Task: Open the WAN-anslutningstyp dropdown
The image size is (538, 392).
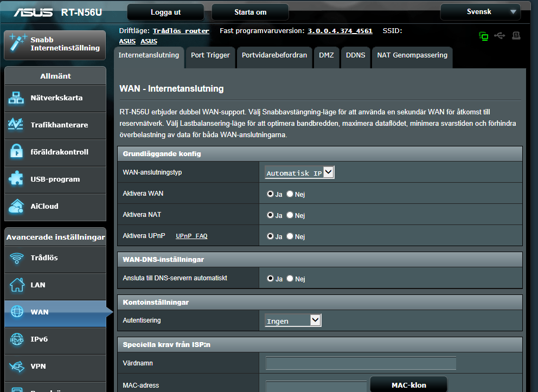Action: click(299, 172)
